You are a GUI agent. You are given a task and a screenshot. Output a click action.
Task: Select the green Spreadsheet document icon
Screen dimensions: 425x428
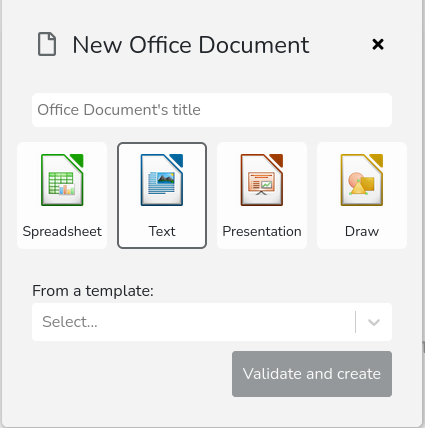[62, 180]
